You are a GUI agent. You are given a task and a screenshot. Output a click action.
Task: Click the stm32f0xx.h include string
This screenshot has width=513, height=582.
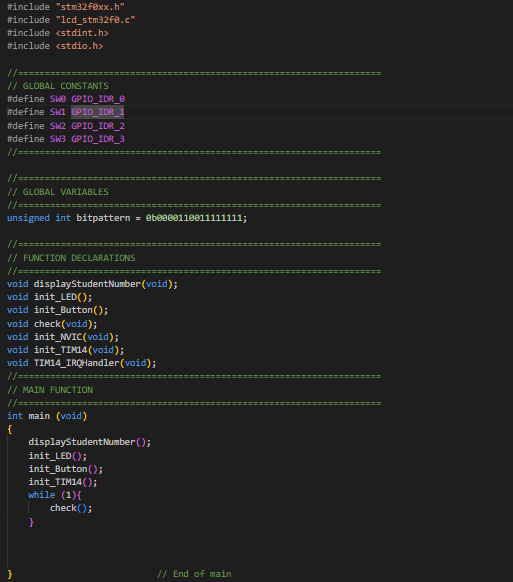click(90, 7)
